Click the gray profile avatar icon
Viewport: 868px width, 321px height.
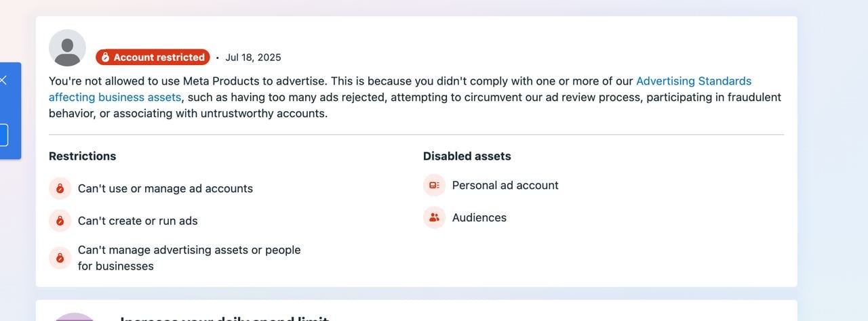pos(67,48)
